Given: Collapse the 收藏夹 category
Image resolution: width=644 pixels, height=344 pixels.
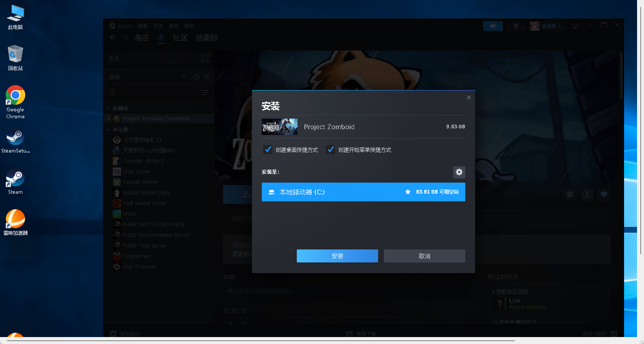Looking at the screenshot, I should (x=109, y=108).
